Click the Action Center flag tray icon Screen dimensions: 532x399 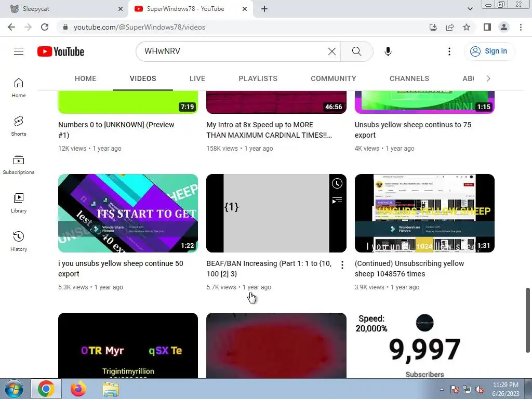(x=455, y=390)
